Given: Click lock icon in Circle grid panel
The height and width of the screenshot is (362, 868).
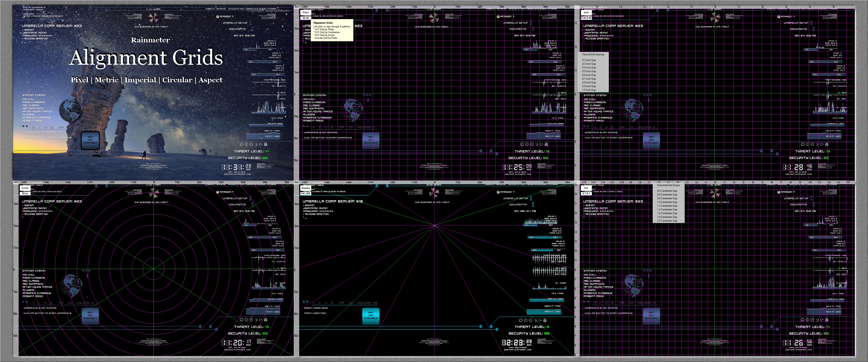Looking at the screenshot, I should coord(265,319).
